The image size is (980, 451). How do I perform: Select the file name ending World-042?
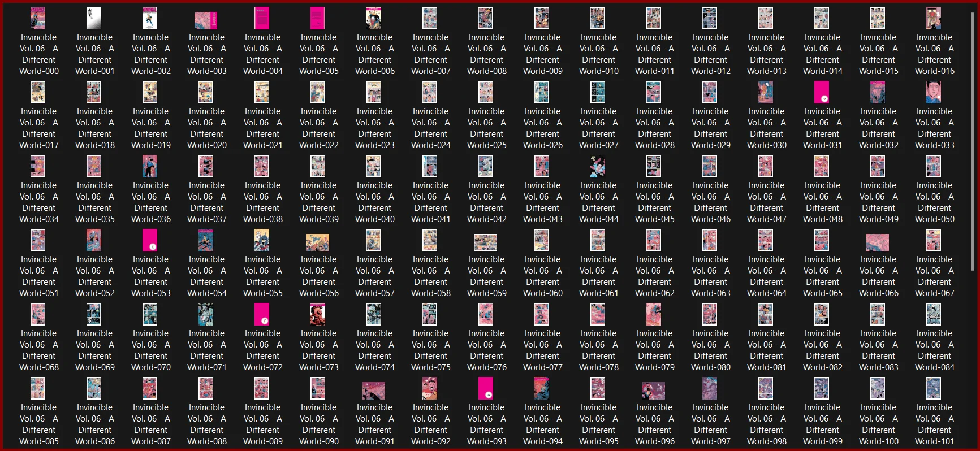tap(487, 202)
